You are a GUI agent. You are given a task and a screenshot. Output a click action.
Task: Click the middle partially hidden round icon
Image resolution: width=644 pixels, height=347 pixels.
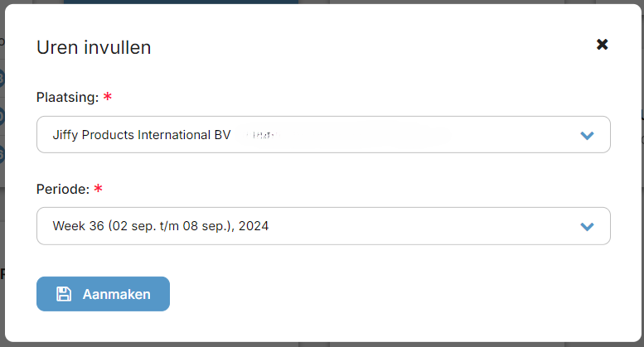[x=2, y=117]
